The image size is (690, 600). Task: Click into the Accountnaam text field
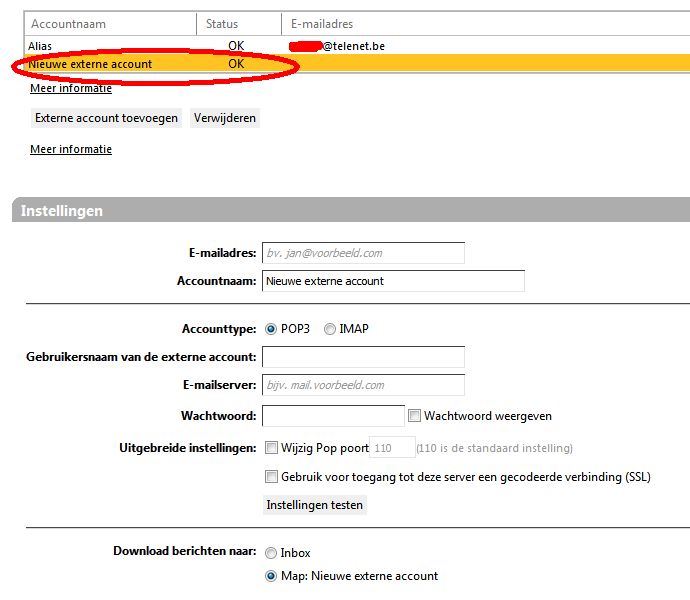pyautogui.click(x=392, y=281)
